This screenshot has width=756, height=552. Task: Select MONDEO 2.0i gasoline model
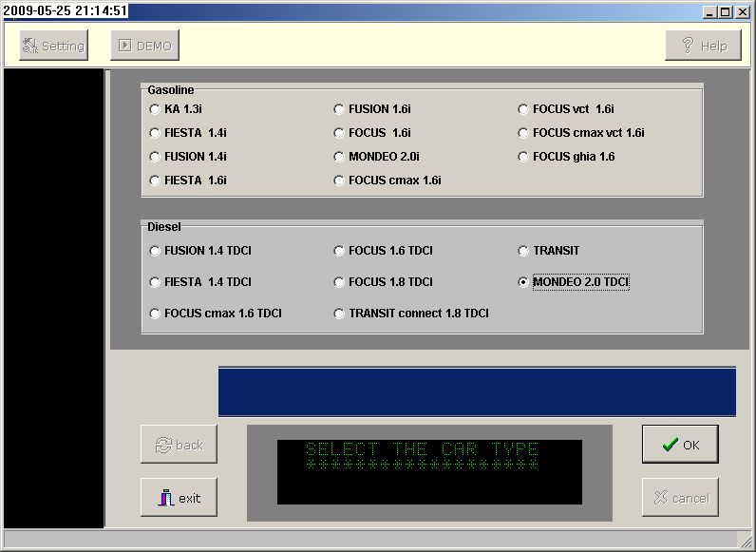pos(340,157)
